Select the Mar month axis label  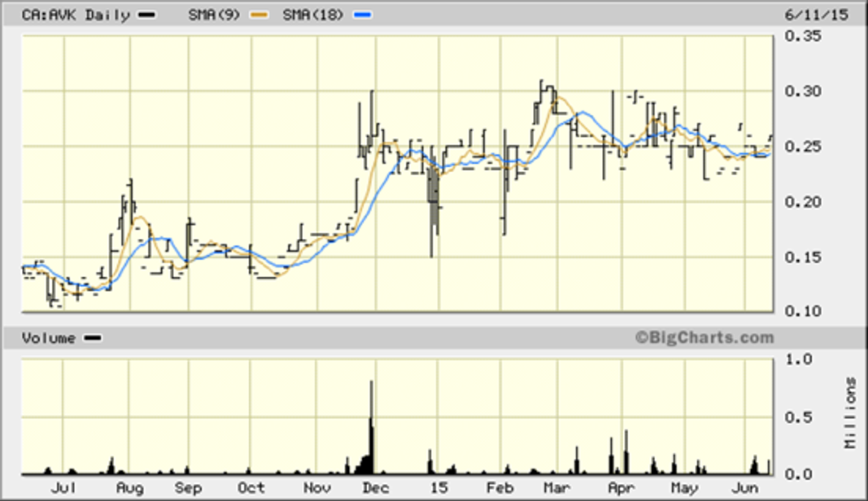tap(556, 488)
